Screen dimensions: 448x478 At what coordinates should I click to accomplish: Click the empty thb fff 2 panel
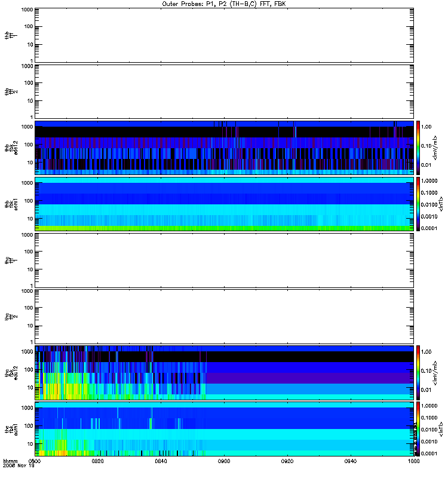coord(224,92)
